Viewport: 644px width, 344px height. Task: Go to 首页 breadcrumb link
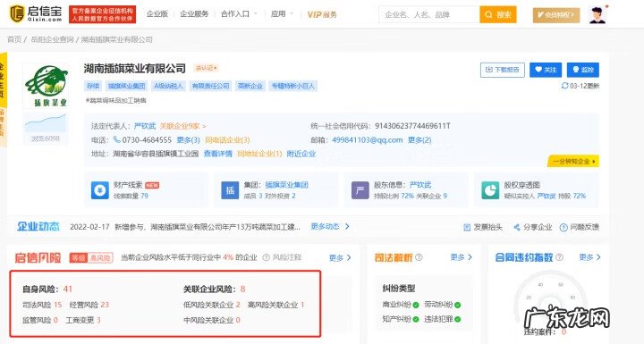tap(14, 39)
